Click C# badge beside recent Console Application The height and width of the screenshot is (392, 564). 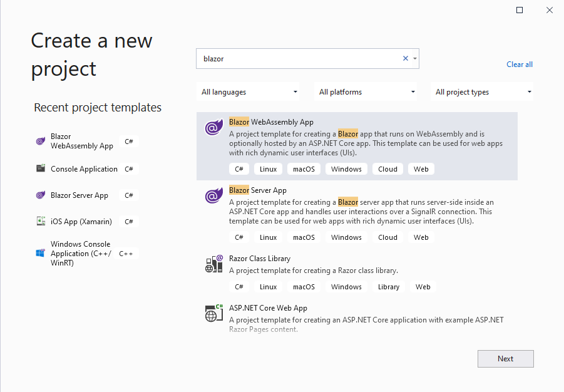[x=129, y=169]
